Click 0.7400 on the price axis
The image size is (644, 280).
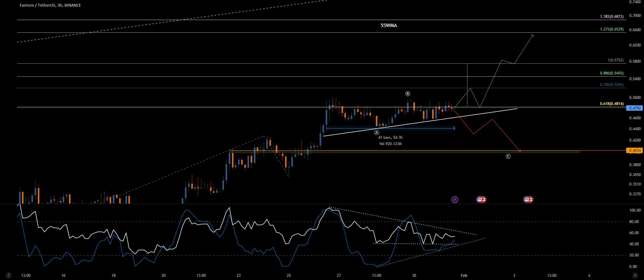pyautogui.click(x=635, y=2)
